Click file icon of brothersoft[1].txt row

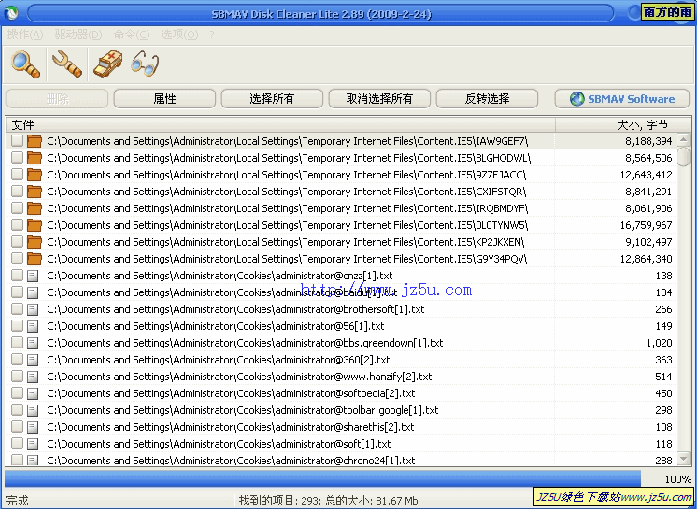32,309
